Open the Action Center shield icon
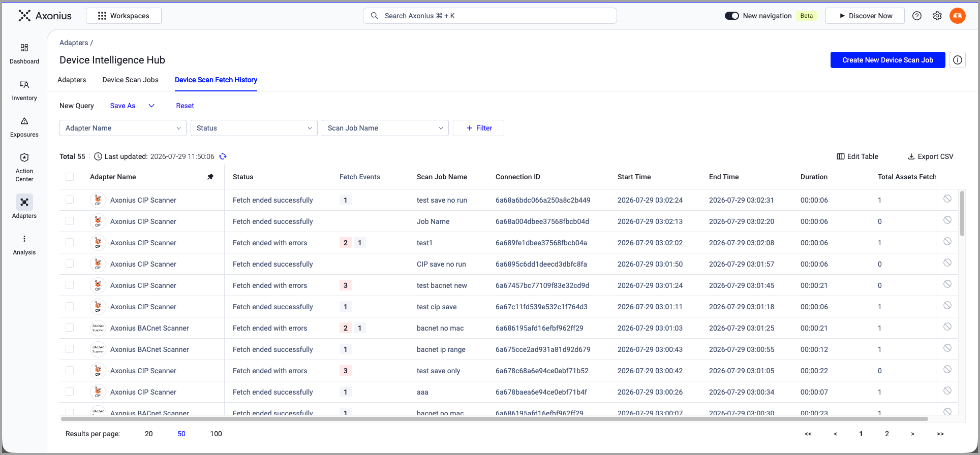 (24, 157)
